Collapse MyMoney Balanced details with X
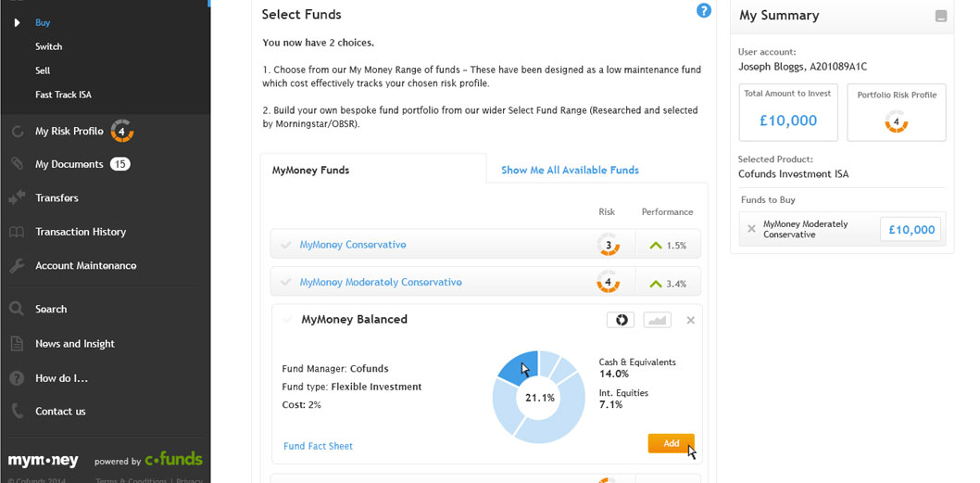The width and height of the screenshot is (980, 483). (691, 321)
